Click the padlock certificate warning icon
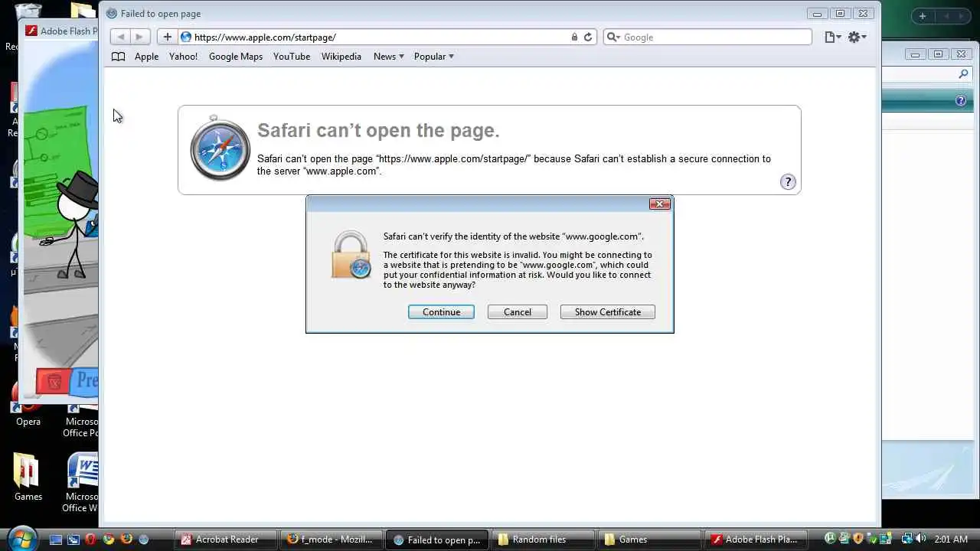This screenshot has height=551, width=980. pos(351,256)
